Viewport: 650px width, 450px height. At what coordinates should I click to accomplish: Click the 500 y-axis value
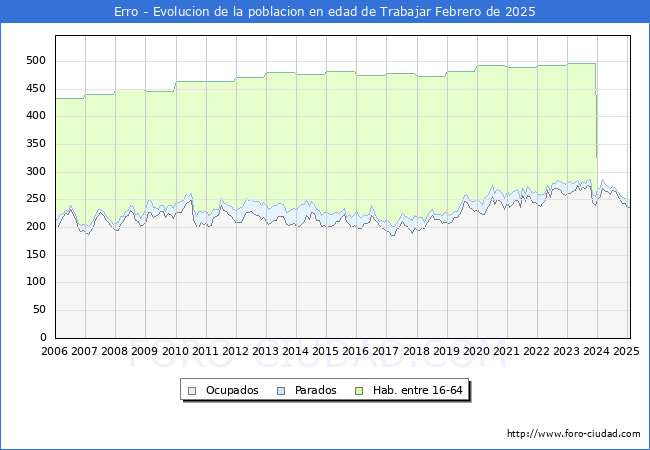[36, 61]
